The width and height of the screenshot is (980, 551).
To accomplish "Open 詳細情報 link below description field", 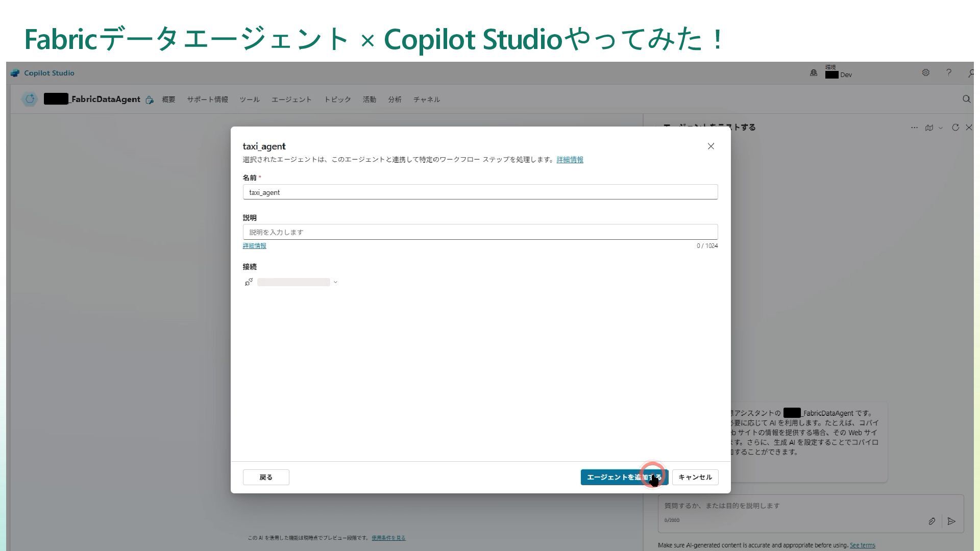I will click(254, 246).
